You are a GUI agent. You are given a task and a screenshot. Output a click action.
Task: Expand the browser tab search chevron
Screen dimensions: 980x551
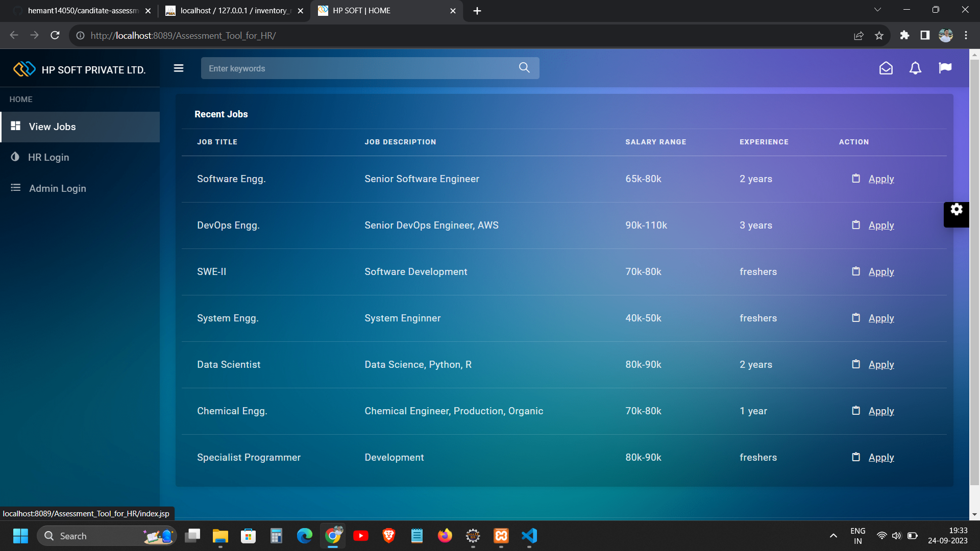[877, 10]
